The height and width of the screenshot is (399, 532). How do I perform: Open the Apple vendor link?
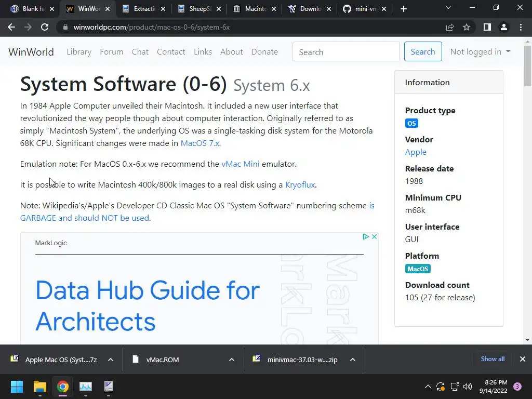click(x=416, y=152)
